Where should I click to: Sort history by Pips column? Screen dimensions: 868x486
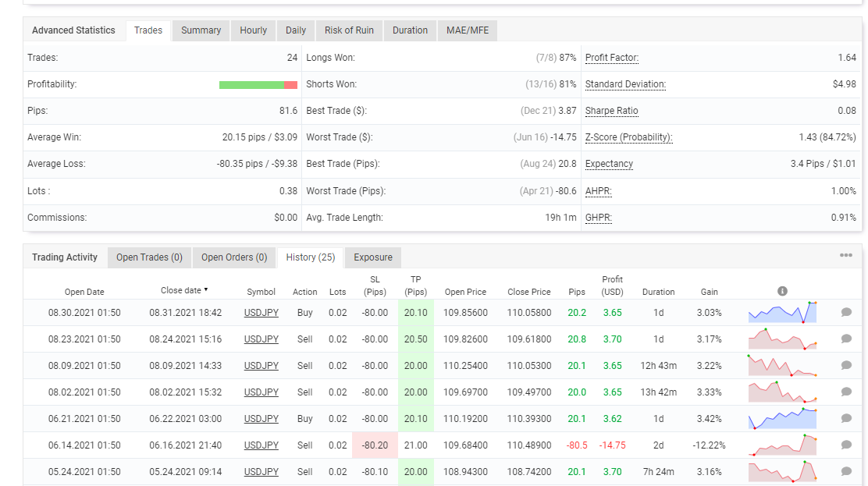[x=577, y=292]
